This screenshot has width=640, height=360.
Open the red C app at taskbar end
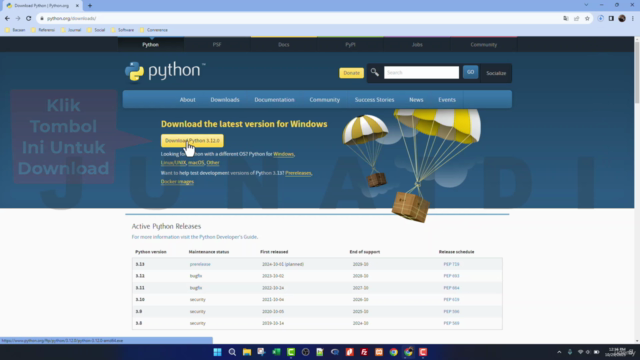click(x=423, y=352)
